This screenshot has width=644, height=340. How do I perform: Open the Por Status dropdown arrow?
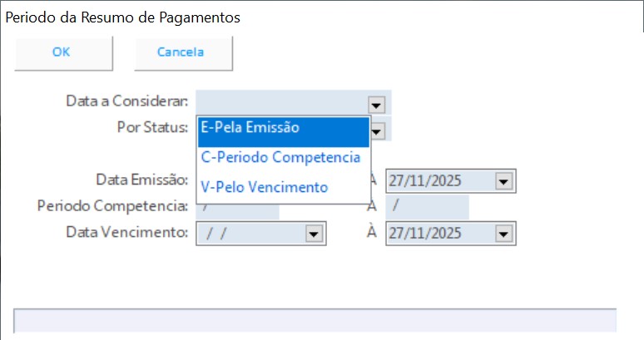[377, 131]
